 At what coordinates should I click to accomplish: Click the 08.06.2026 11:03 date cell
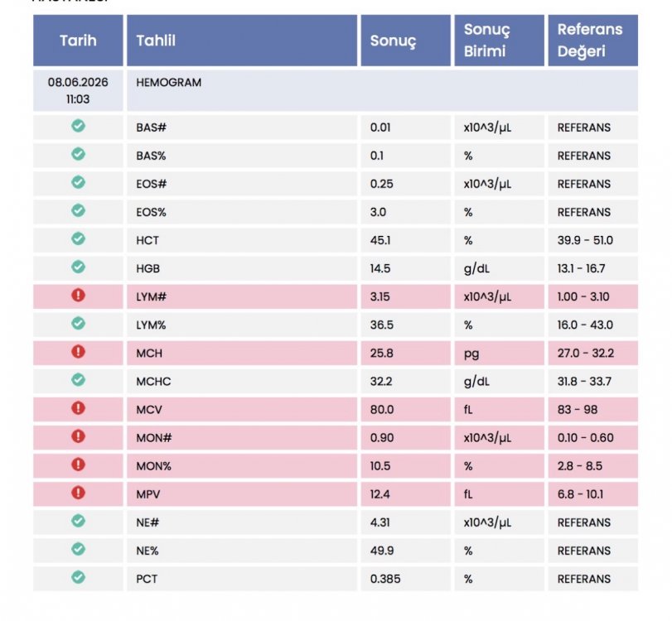tap(78, 91)
